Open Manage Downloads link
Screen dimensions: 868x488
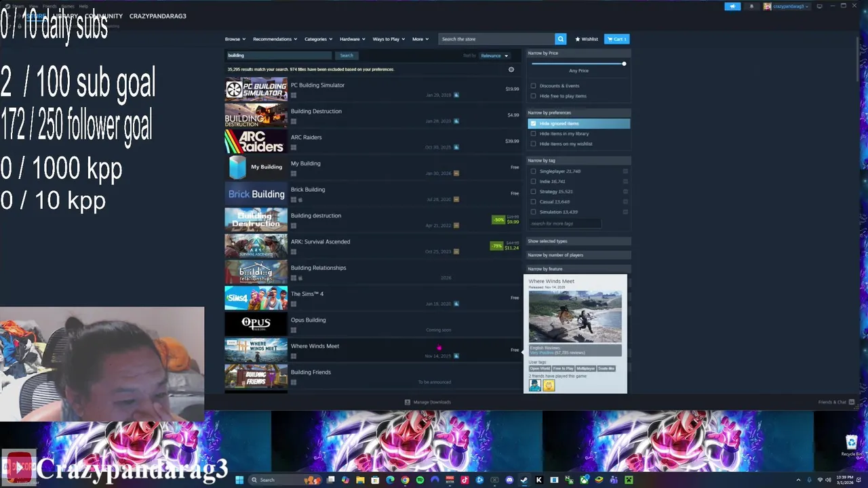pyautogui.click(x=428, y=402)
